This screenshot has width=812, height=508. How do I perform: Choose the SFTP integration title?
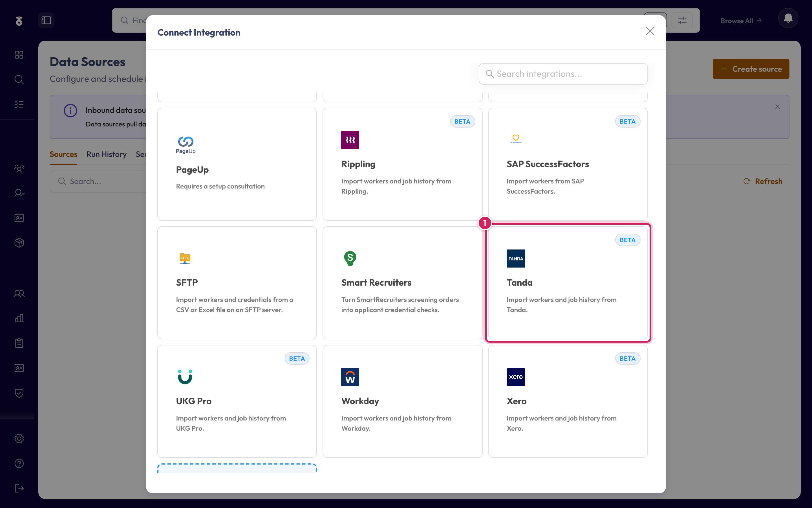coord(187,283)
